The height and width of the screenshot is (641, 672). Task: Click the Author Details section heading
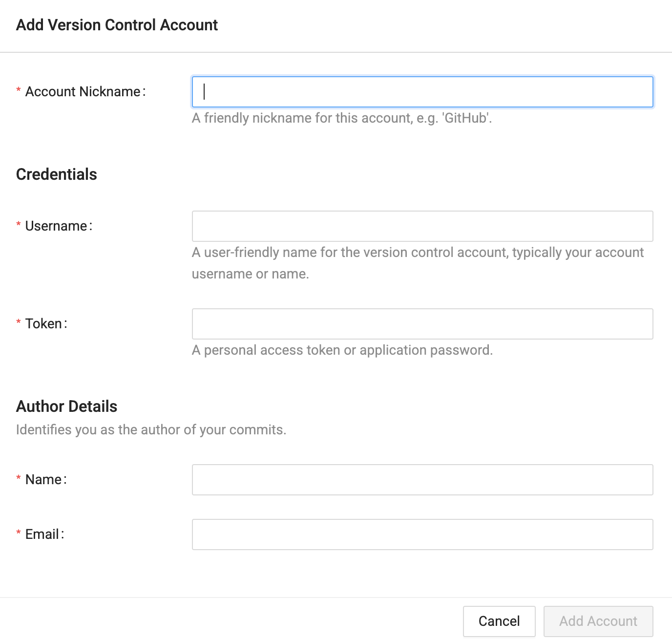click(66, 406)
